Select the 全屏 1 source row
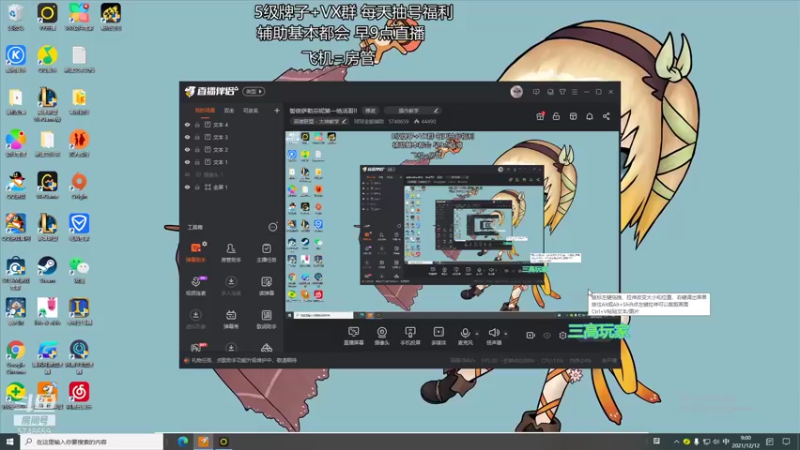 231,187
